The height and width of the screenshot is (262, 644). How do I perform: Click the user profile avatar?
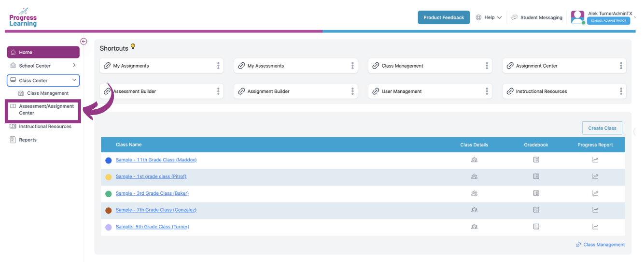pyautogui.click(x=578, y=17)
